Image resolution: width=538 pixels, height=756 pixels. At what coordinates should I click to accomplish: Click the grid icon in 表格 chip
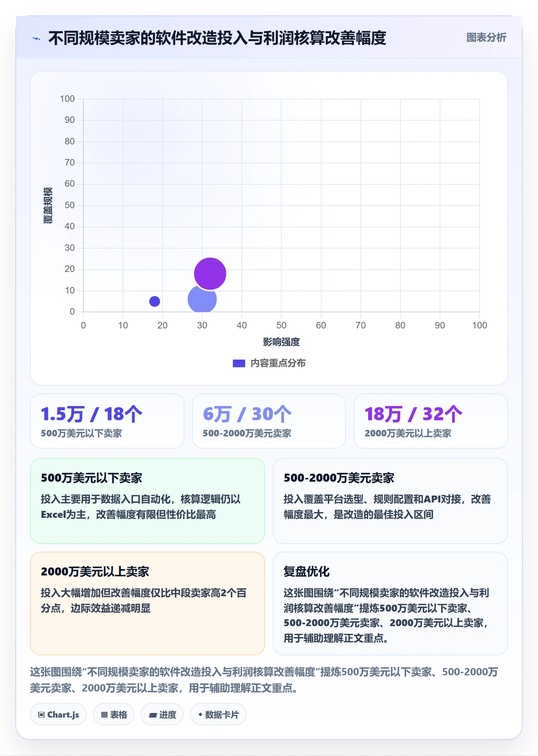coord(104,715)
